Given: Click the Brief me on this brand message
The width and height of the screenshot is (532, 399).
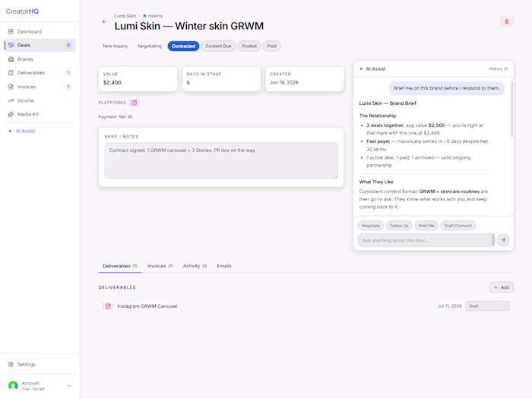Looking at the screenshot, I should tap(447, 88).
